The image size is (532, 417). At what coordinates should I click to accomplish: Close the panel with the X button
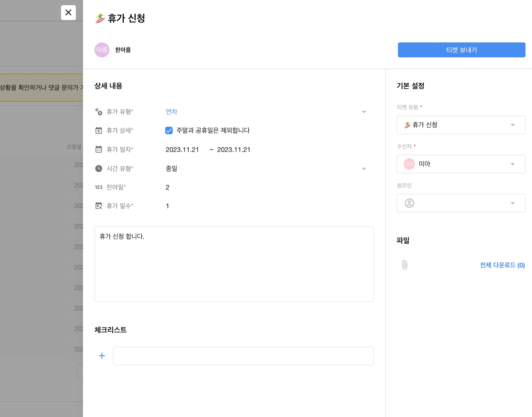(68, 12)
